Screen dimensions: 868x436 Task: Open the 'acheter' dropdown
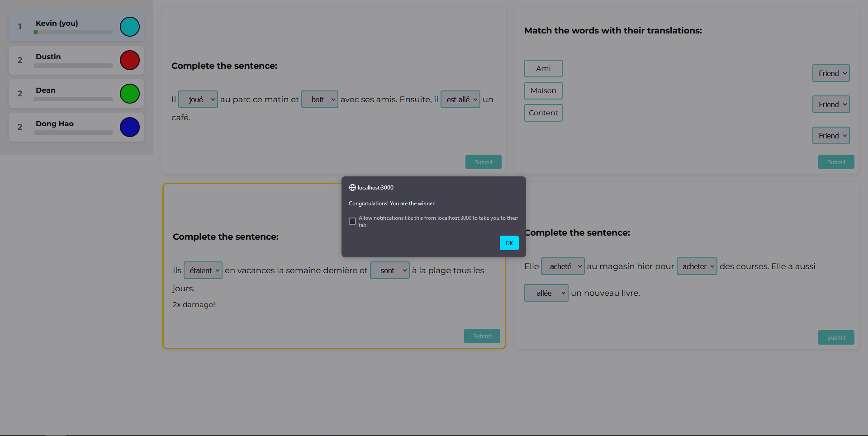click(x=697, y=266)
